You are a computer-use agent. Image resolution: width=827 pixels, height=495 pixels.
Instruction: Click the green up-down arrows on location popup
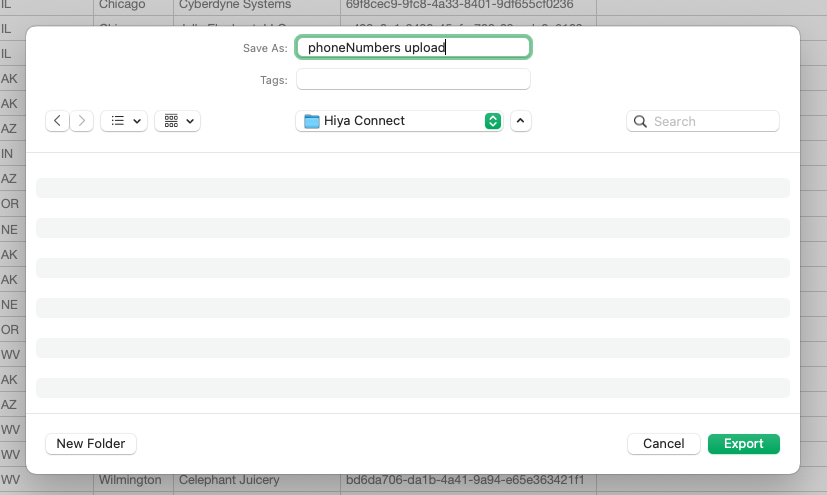tap(492, 121)
